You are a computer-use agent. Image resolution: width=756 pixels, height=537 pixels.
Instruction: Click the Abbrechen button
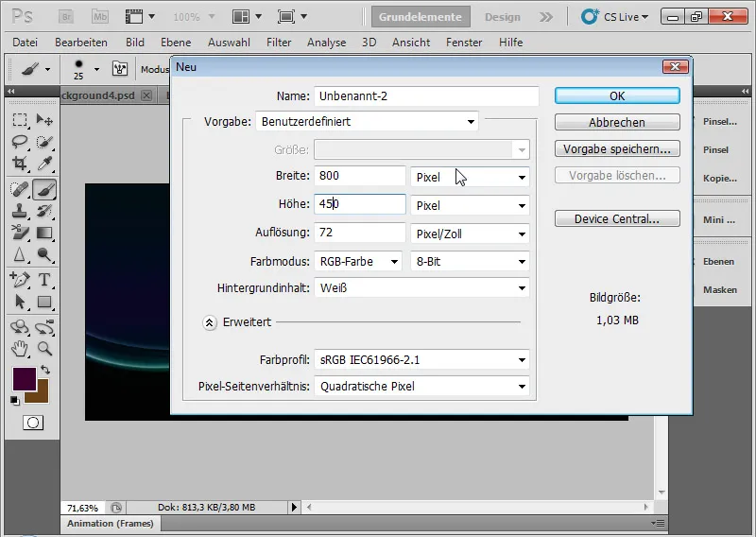click(617, 122)
